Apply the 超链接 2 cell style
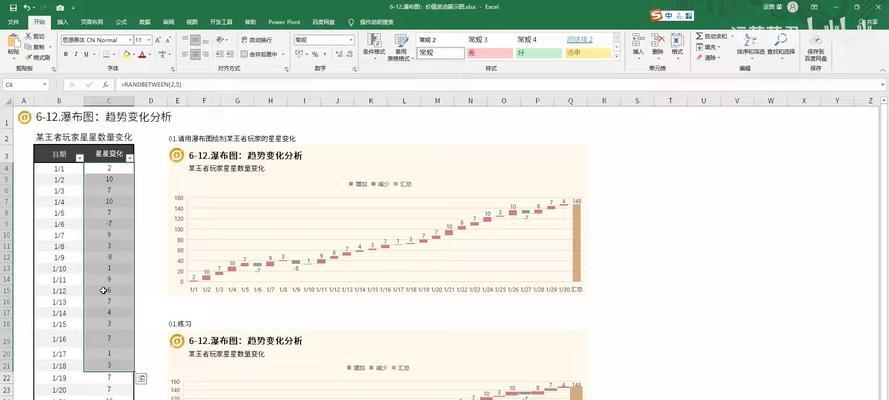This screenshot has height=400, width=889. pyautogui.click(x=588, y=40)
